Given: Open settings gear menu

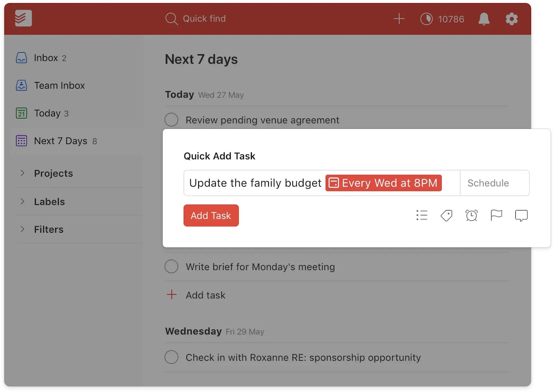Looking at the screenshot, I should [511, 19].
